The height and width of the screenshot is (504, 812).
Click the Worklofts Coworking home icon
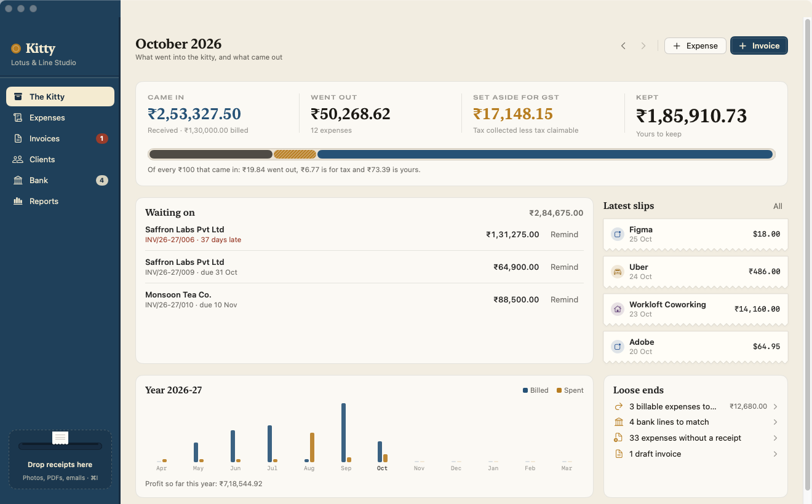(618, 309)
